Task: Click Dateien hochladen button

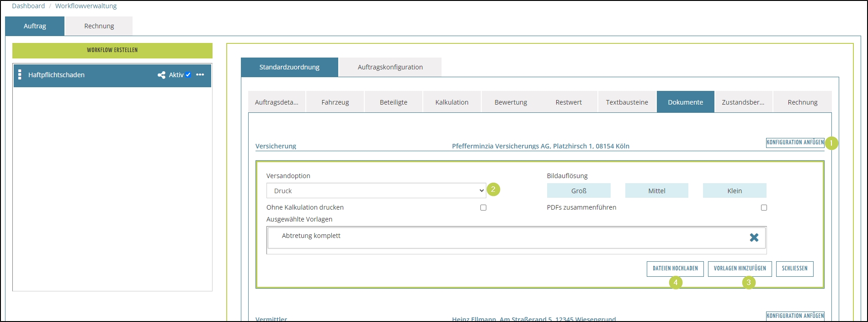Action: click(675, 269)
